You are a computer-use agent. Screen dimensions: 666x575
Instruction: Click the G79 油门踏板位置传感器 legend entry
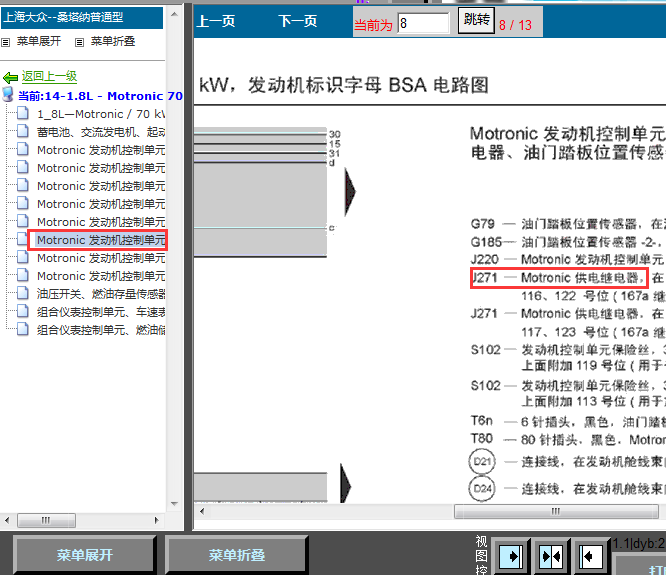tap(567, 223)
